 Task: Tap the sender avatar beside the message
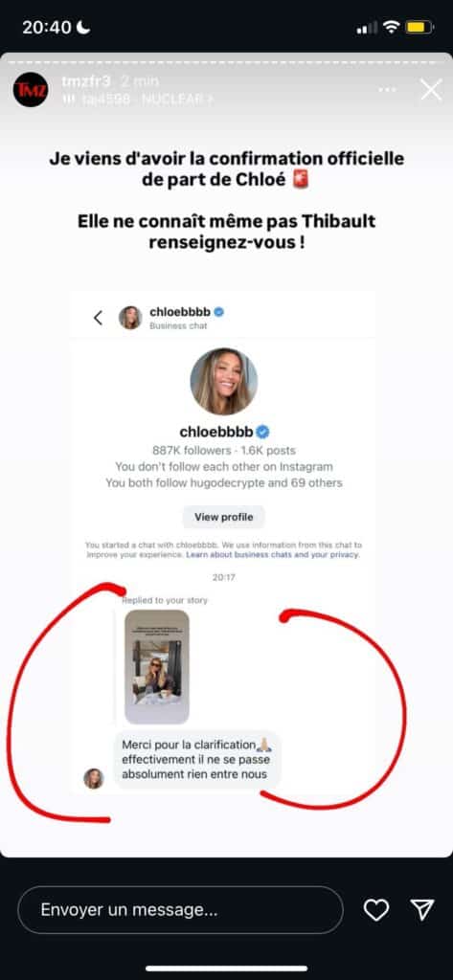[94, 778]
